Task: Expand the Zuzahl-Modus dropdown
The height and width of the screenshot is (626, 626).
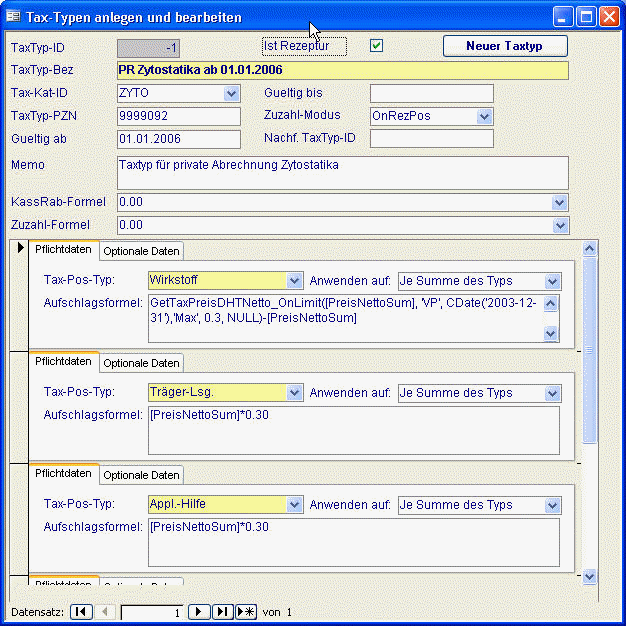Action: pos(485,117)
